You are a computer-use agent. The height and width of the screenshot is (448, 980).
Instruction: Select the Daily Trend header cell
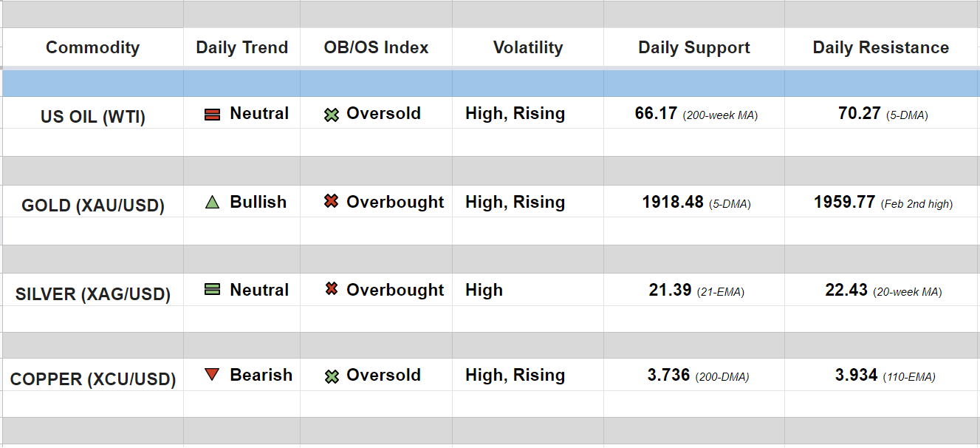pos(241,48)
